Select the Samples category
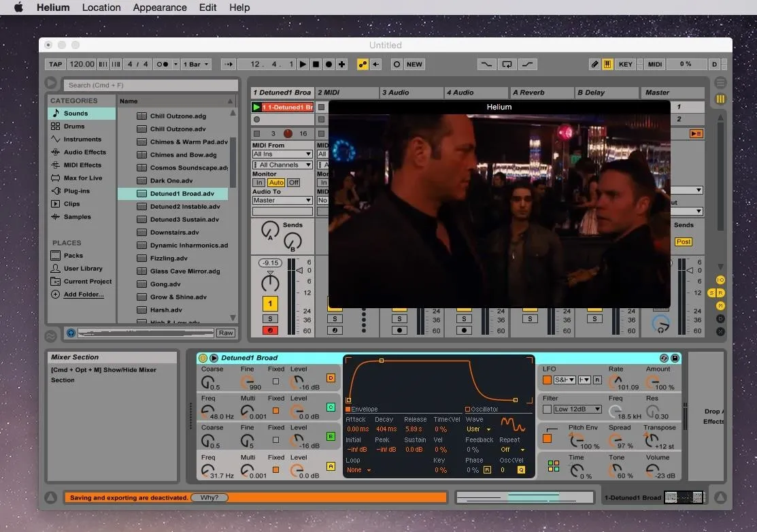Viewport: 757px width, 532px height. [x=82, y=217]
